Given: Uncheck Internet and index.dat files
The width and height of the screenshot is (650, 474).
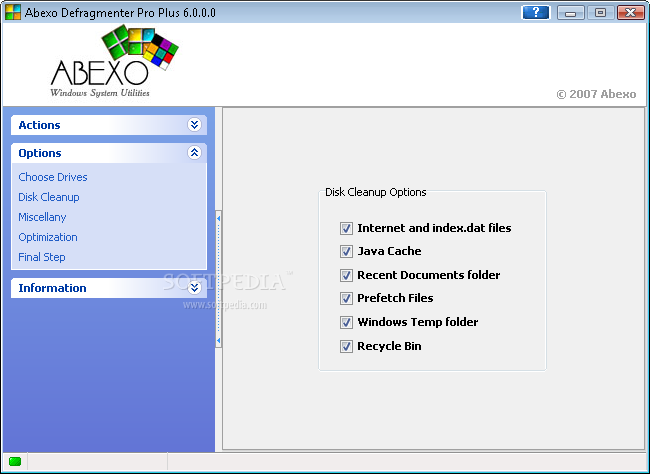Looking at the screenshot, I should click(x=346, y=228).
